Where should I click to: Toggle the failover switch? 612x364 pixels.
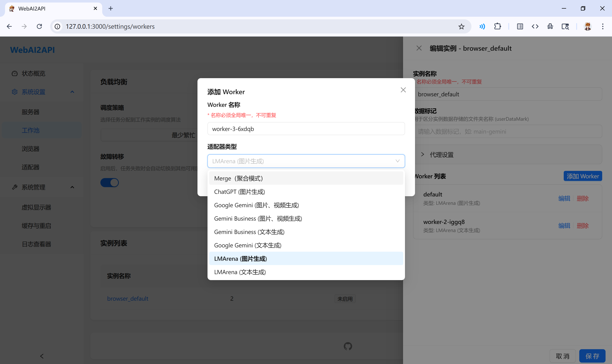pos(109,183)
